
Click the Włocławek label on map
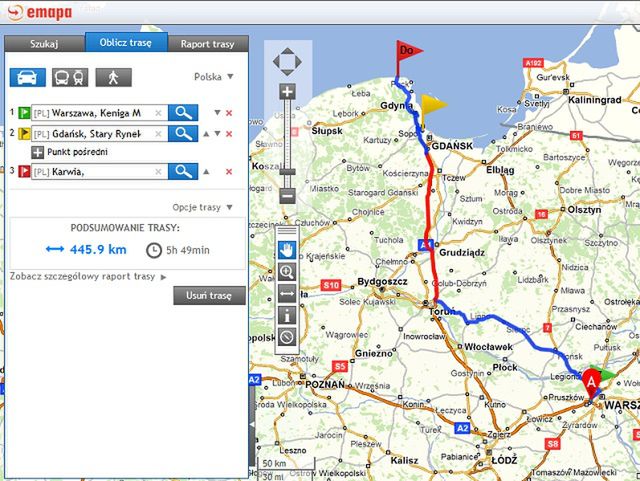click(488, 347)
